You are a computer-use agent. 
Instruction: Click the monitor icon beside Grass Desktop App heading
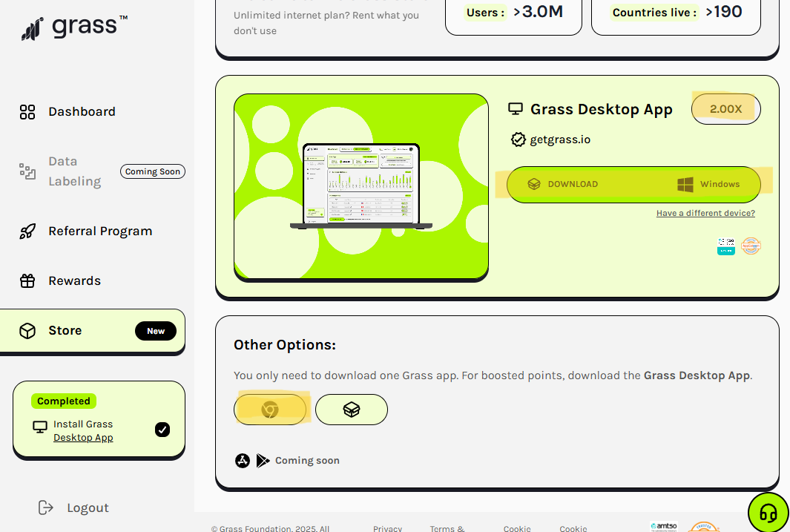(516, 109)
